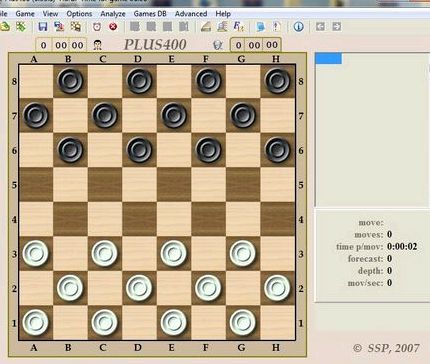Click the red circular stop icon
The width and height of the screenshot is (430, 364).
point(113,26)
